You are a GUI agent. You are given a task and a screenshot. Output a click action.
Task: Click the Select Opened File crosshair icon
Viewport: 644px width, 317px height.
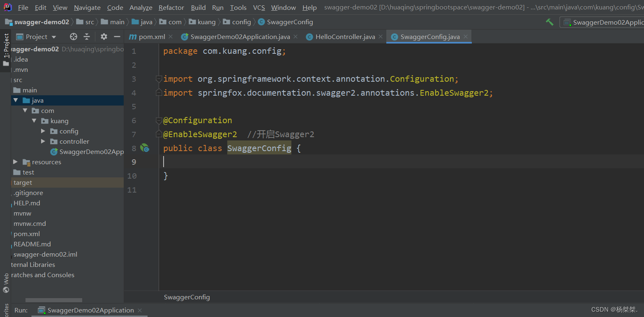[x=74, y=37]
